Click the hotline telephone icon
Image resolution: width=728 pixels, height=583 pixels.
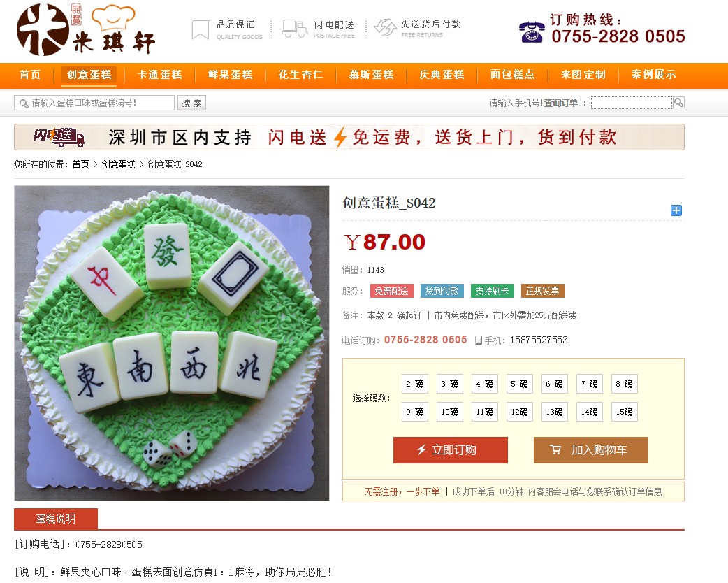tap(532, 32)
